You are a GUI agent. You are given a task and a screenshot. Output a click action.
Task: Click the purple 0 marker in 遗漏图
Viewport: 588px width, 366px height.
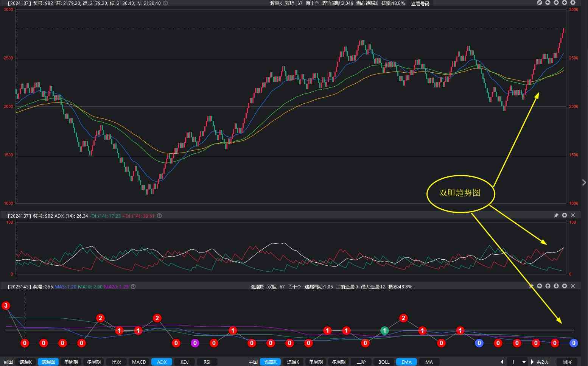pyautogui.click(x=195, y=343)
